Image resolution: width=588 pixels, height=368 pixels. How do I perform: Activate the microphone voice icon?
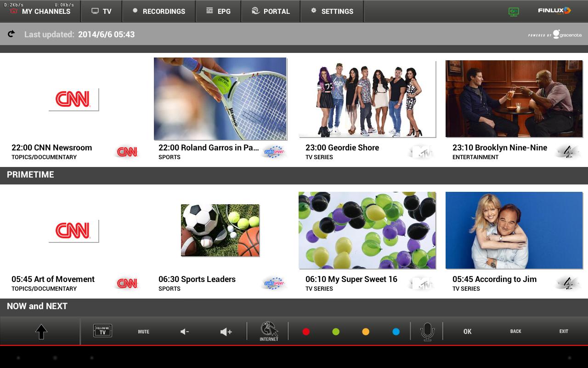427,331
